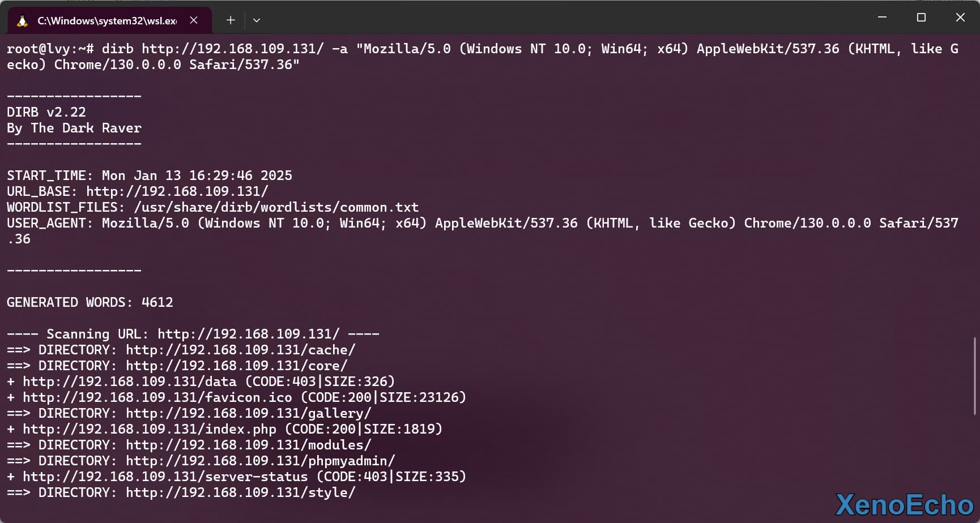Open the /phpmyadmin/ directory URL

pos(260,461)
